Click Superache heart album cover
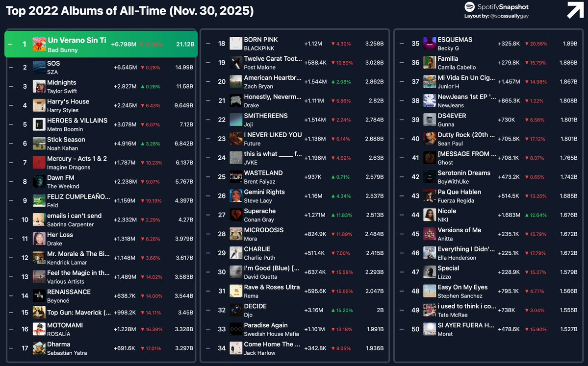The image size is (588, 366). pyautogui.click(x=236, y=215)
